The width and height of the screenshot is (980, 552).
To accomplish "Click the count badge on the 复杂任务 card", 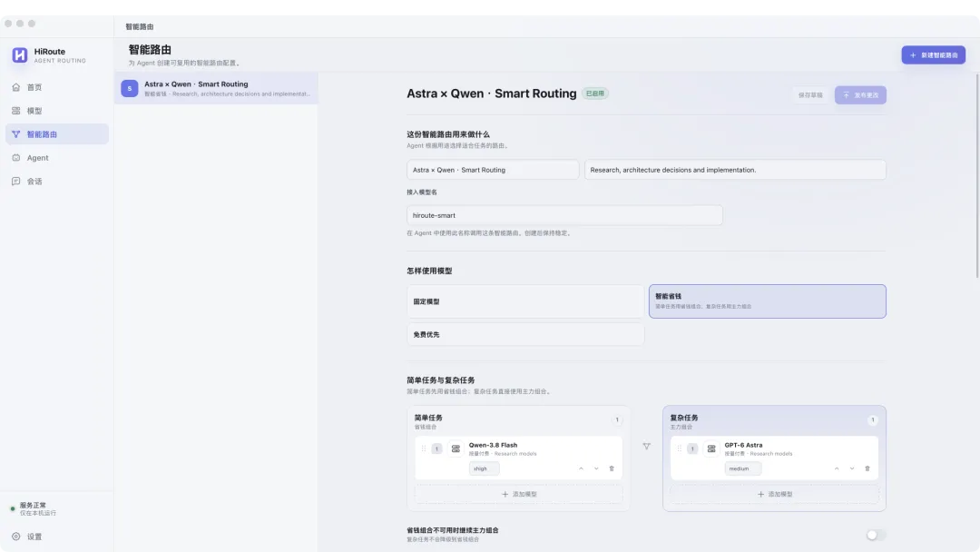I will point(873,420).
